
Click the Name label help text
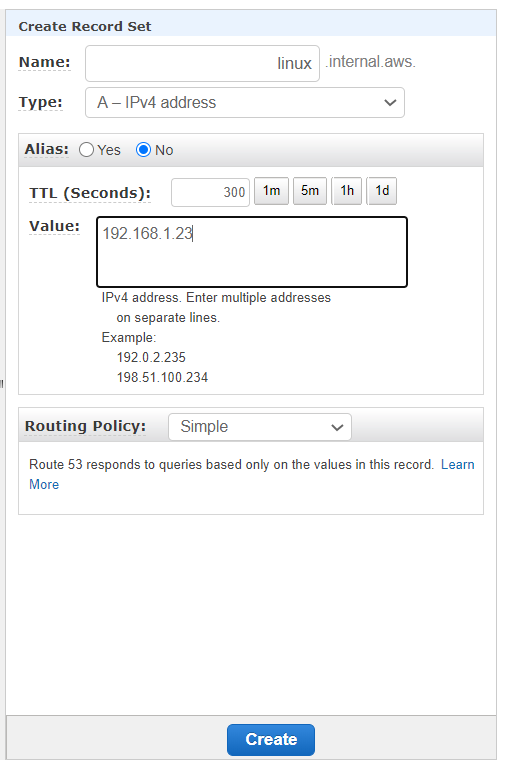pyautogui.click(x=44, y=63)
